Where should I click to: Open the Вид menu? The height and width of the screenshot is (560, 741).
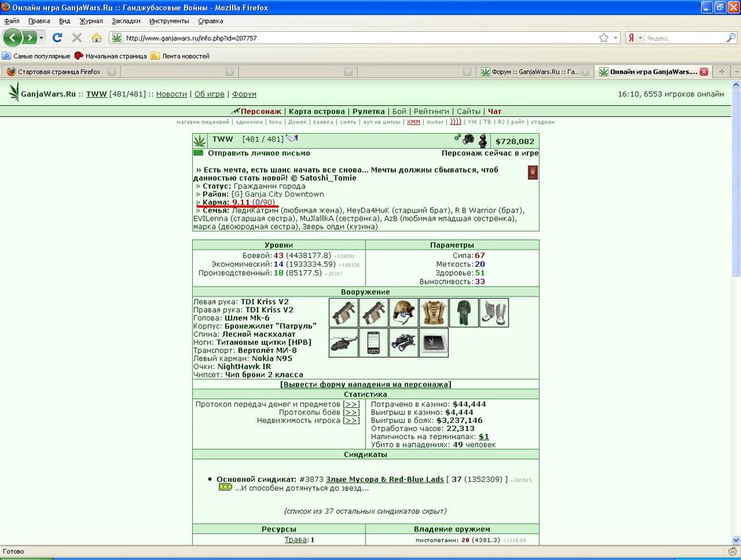(x=65, y=21)
